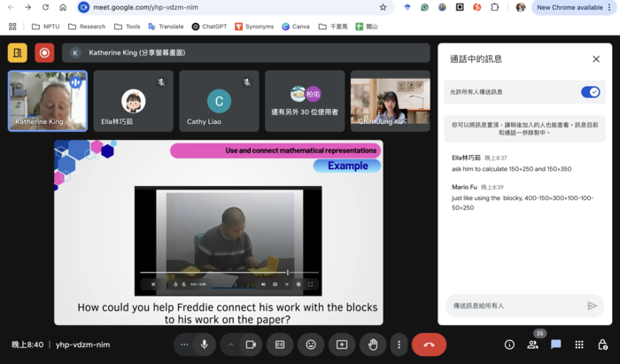Image resolution: width=620 pixels, height=364 pixels.
Task: Open the Synonyms bookmark
Action: coord(254,27)
